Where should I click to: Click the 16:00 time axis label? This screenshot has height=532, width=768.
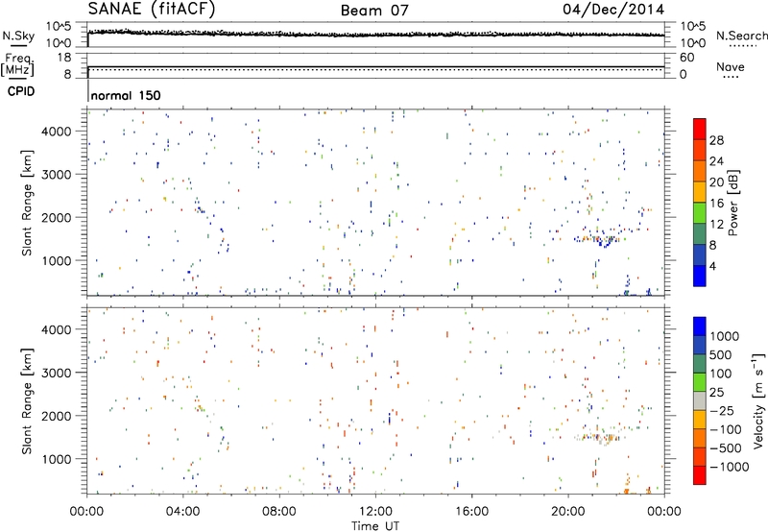point(471,512)
